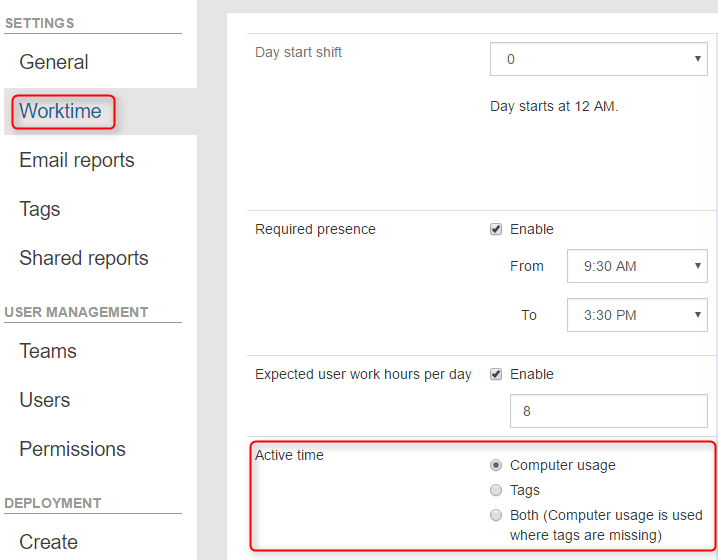718x560 pixels.
Task: Open Teams under User Management
Action: pos(48,351)
